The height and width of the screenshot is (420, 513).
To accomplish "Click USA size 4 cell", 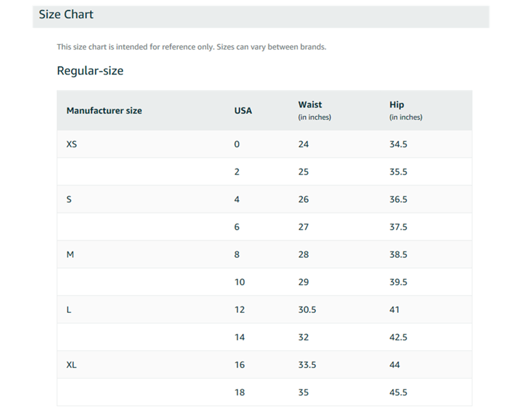I will click(x=237, y=199).
